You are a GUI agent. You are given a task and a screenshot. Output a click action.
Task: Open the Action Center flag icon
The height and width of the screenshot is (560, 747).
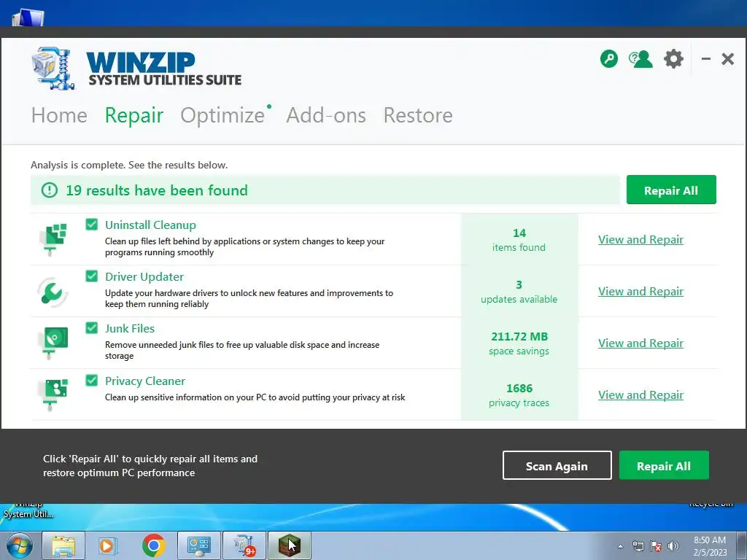click(x=656, y=546)
